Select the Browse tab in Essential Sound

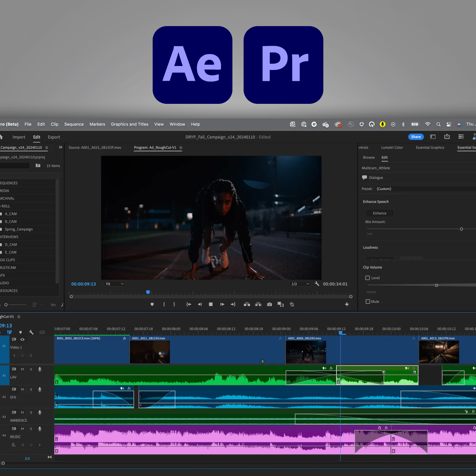click(369, 158)
